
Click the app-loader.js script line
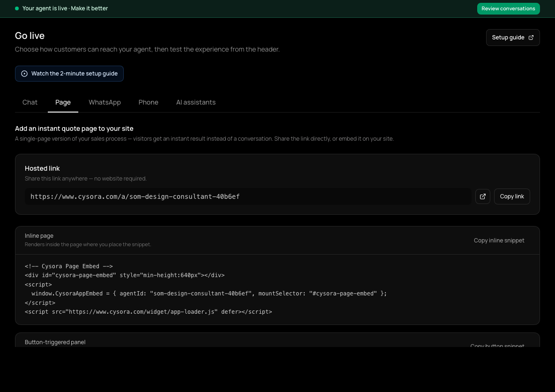[x=148, y=312]
